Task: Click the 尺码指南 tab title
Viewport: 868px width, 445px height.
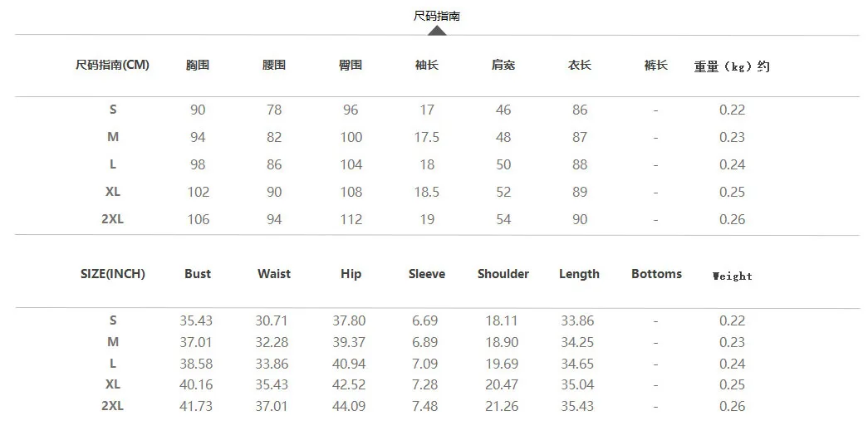Action: coord(437,16)
